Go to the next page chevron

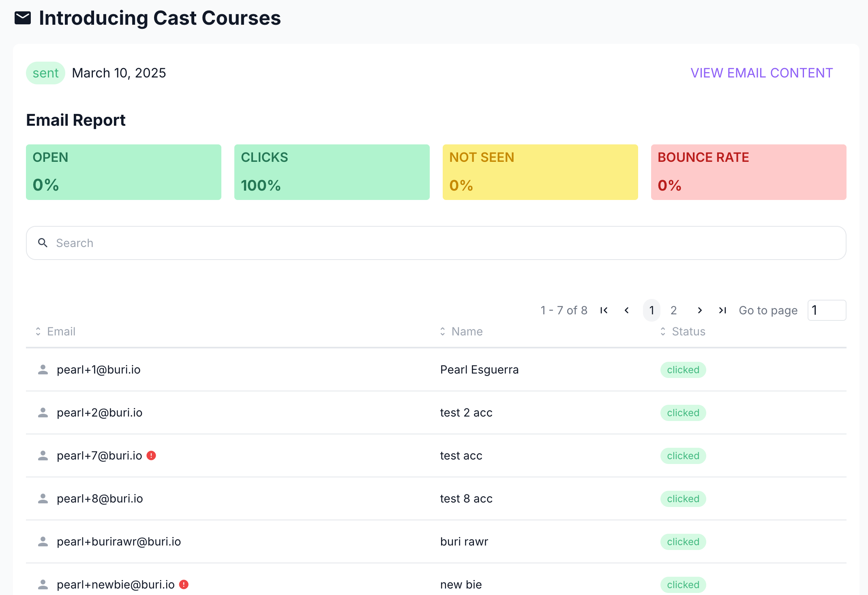coord(700,310)
